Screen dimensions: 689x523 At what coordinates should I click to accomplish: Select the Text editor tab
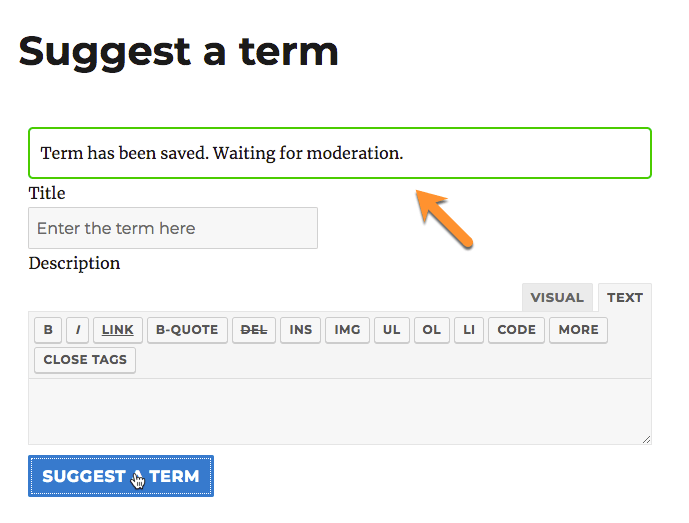[625, 297]
